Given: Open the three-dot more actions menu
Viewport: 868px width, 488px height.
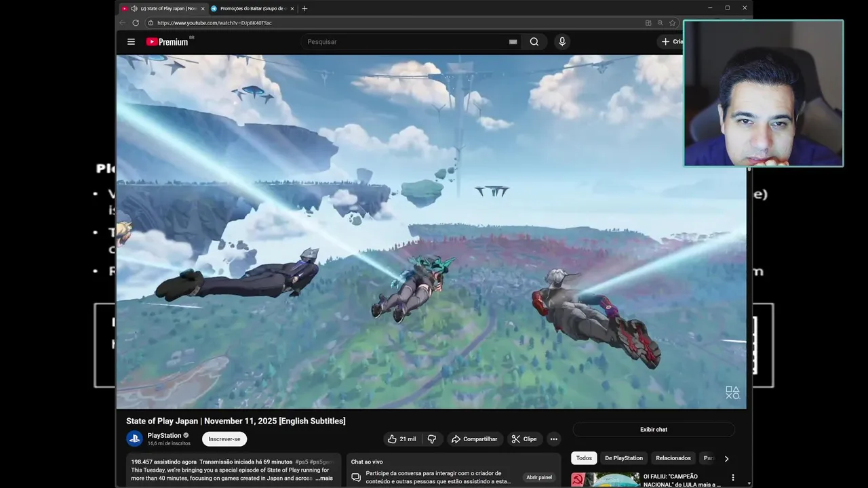Looking at the screenshot, I should point(554,439).
